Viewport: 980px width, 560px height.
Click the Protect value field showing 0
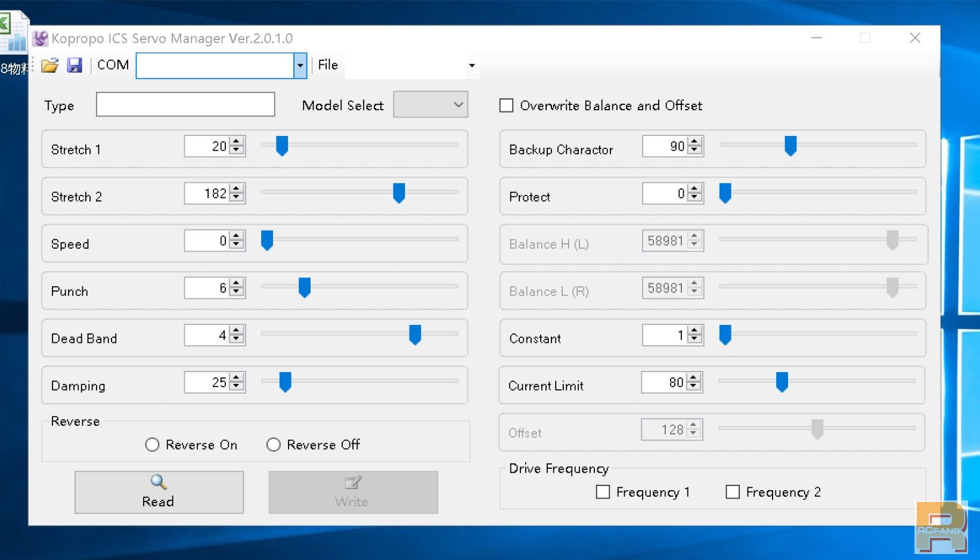click(665, 193)
